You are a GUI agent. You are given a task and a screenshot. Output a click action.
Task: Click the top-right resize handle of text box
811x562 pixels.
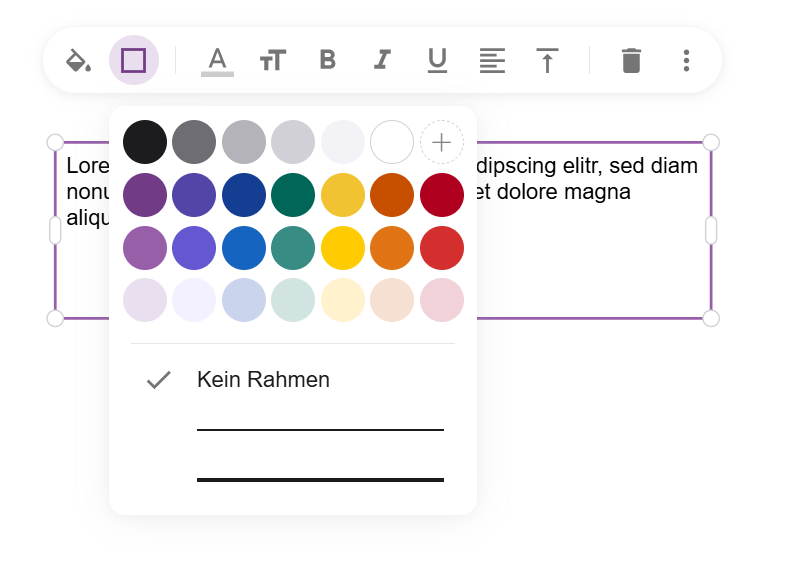[x=711, y=142]
